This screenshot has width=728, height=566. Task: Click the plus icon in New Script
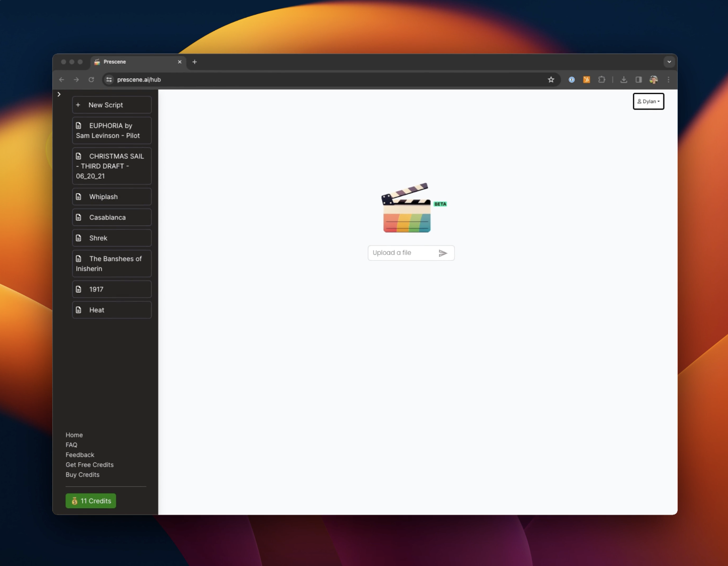78,105
